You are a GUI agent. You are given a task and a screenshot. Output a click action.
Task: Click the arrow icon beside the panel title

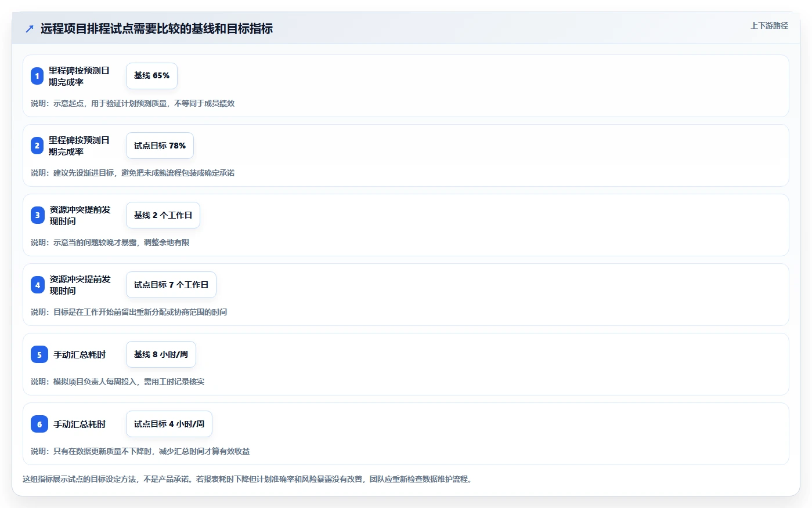(x=30, y=28)
